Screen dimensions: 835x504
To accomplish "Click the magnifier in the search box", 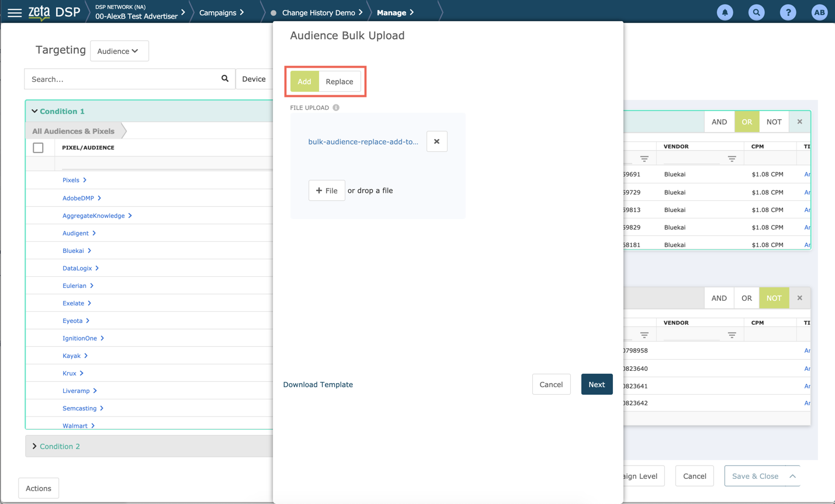I will click(225, 79).
